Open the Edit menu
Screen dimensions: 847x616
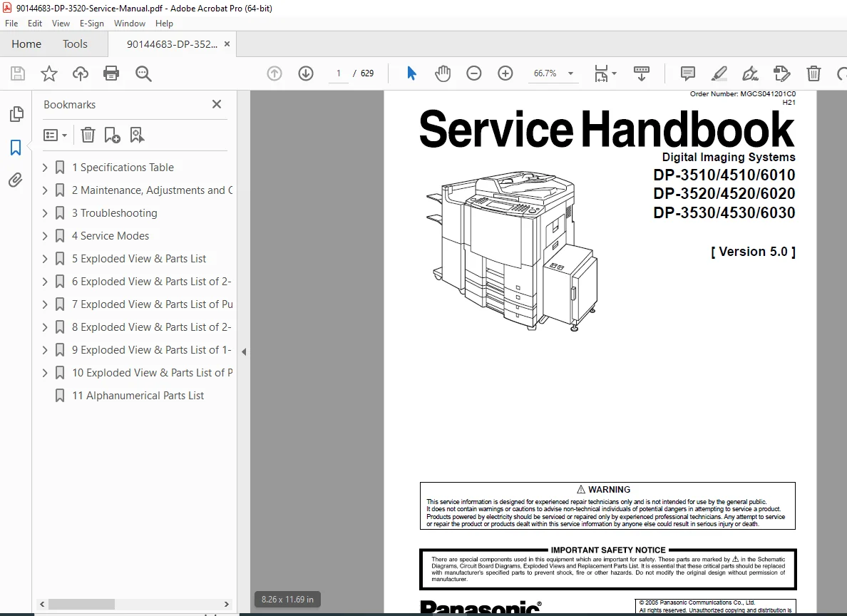(34, 24)
